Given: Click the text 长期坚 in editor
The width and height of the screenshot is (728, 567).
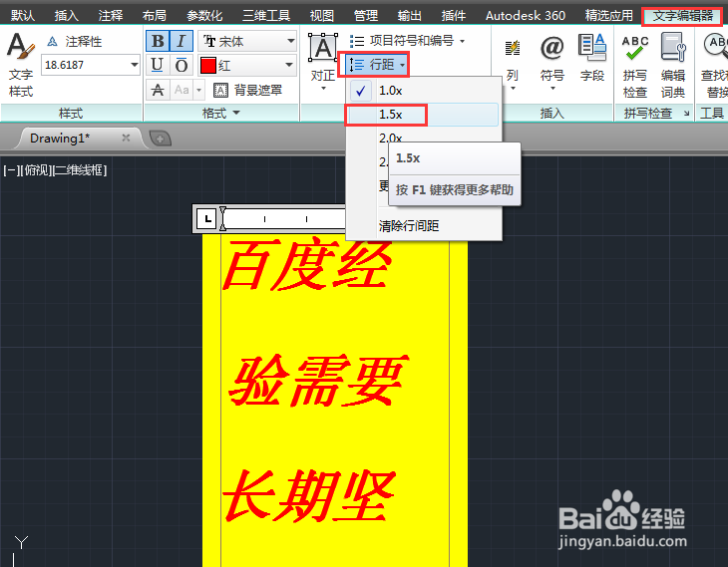Looking at the screenshot, I should click(x=309, y=495).
